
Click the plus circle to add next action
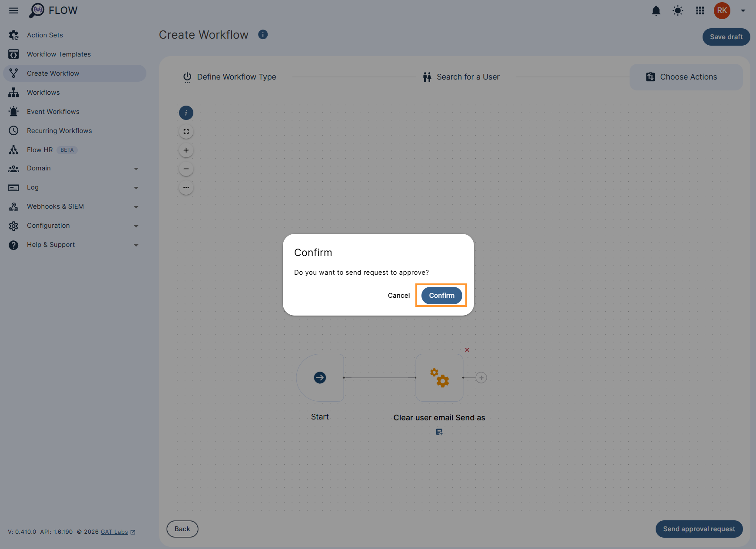[x=481, y=378]
